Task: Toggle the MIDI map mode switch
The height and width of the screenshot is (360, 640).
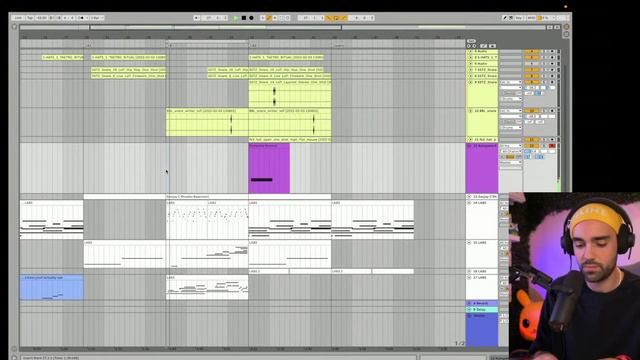Action: [531, 18]
